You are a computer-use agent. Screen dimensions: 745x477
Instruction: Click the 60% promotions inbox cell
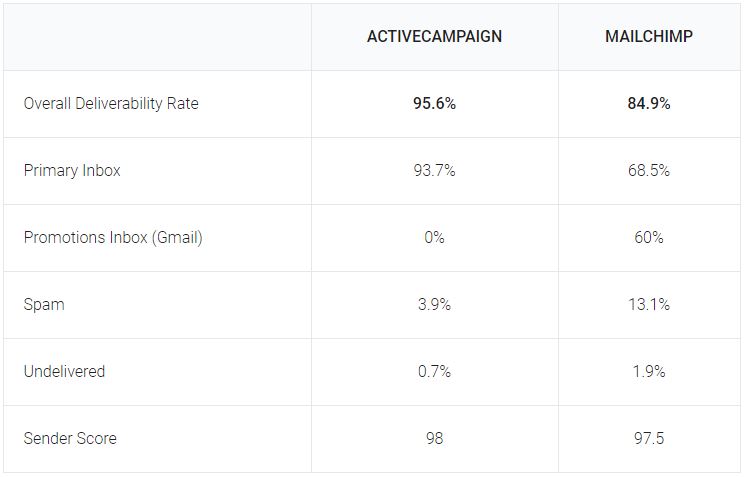[x=649, y=238]
